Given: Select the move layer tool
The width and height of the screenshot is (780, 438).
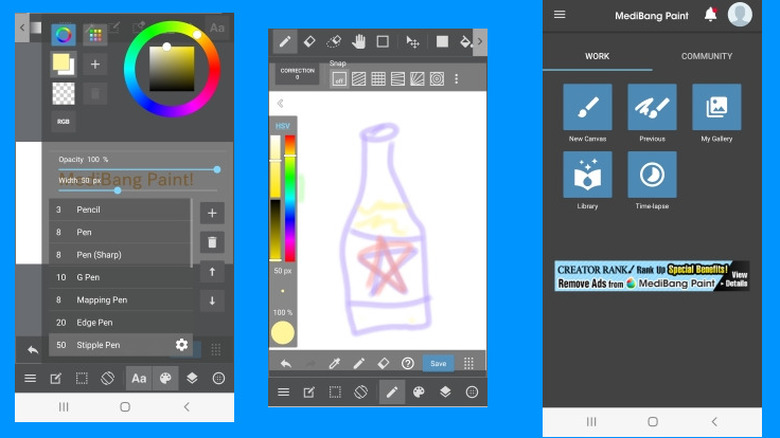Looking at the screenshot, I should 412,42.
